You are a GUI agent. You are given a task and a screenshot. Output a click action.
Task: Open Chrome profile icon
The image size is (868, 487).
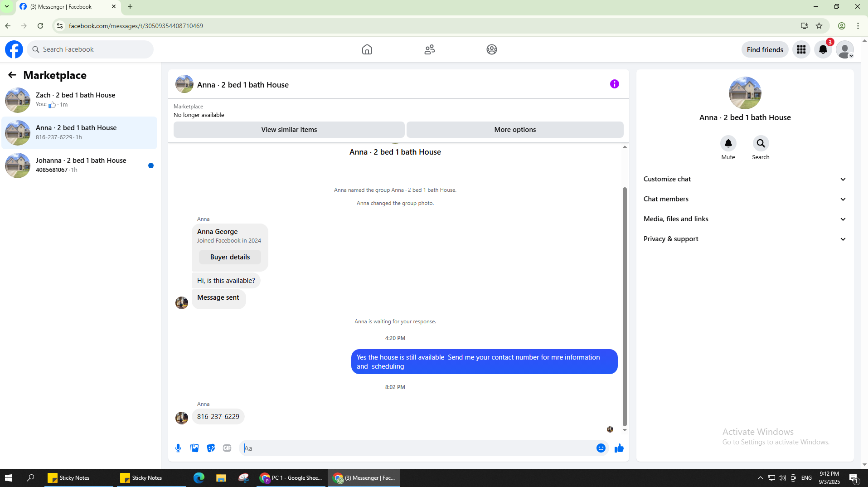pyautogui.click(x=842, y=26)
